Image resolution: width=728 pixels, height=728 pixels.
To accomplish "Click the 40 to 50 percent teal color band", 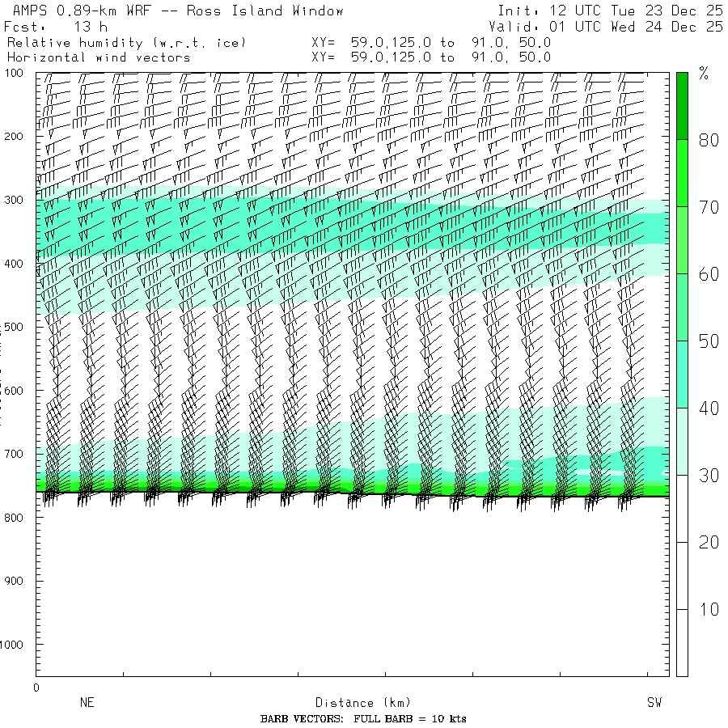I will [x=682, y=374].
